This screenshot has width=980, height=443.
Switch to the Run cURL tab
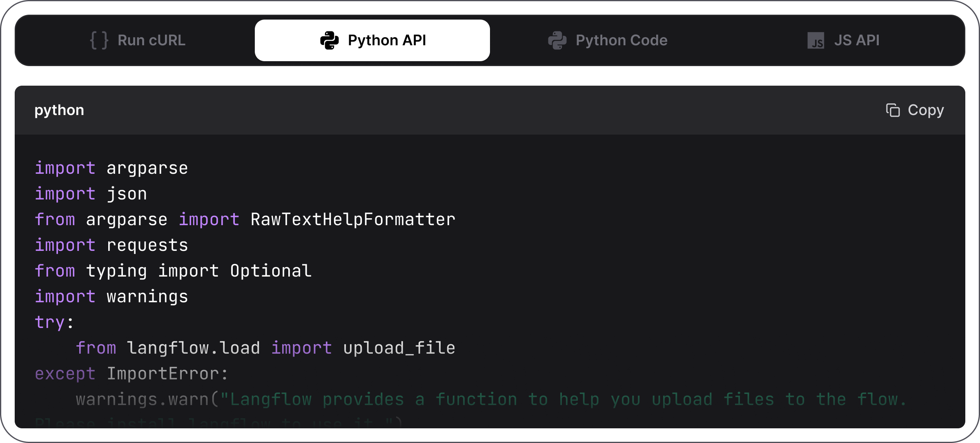tap(138, 40)
